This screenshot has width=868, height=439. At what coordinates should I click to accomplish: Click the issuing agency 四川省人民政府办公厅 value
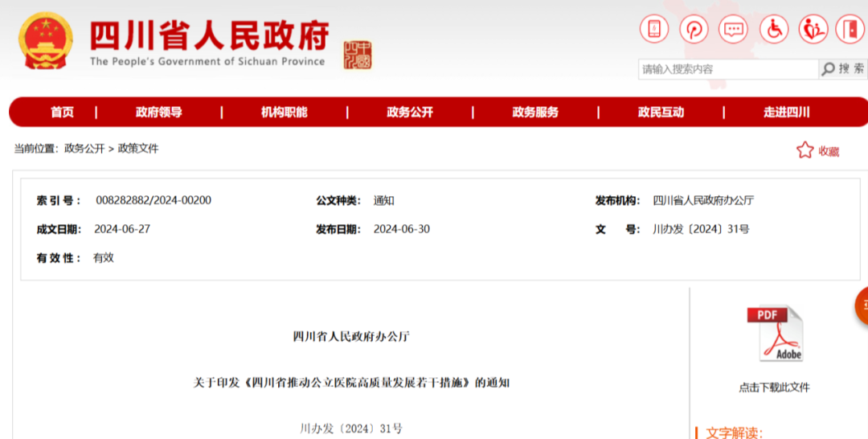click(x=703, y=200)
